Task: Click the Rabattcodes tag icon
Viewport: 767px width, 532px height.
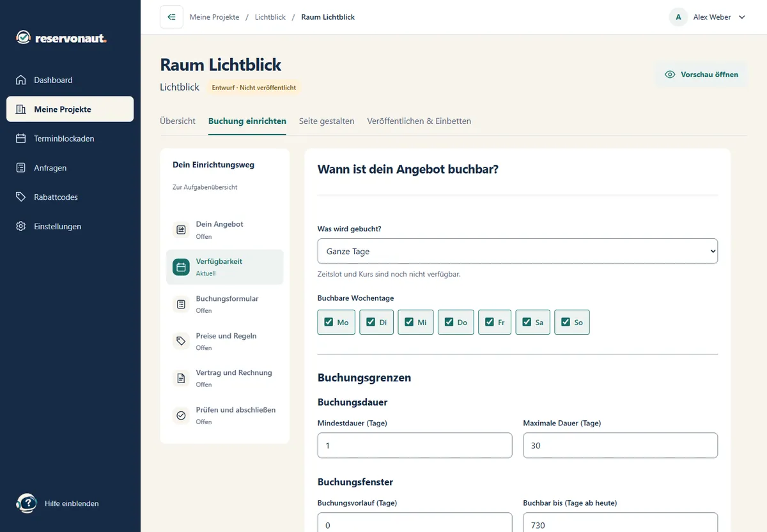Action: pos(21,197)
